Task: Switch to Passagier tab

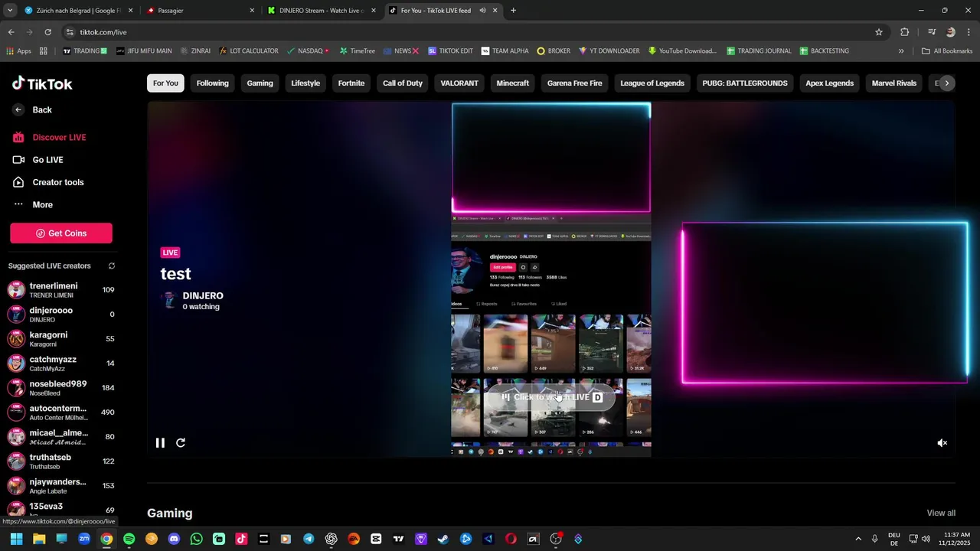Action: pos(199,11)
